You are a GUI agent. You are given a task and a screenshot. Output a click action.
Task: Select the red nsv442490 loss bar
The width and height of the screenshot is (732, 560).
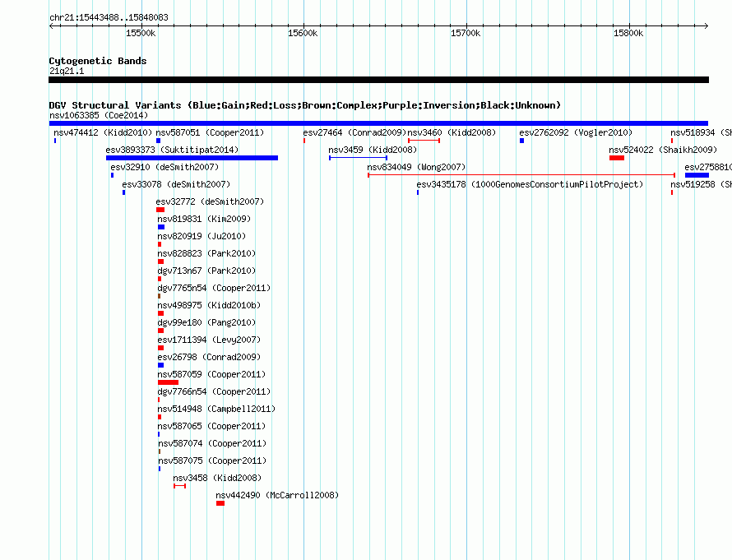pyautogui.click(x=220, y=503)
